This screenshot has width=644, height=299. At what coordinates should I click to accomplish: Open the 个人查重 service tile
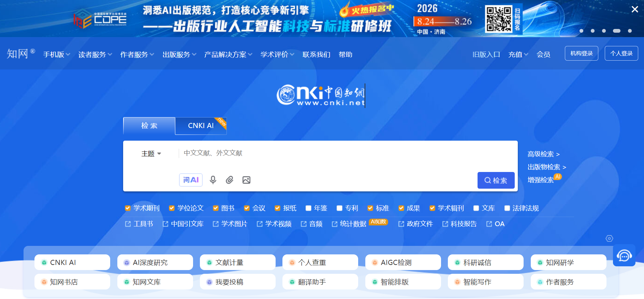point(320,262)
